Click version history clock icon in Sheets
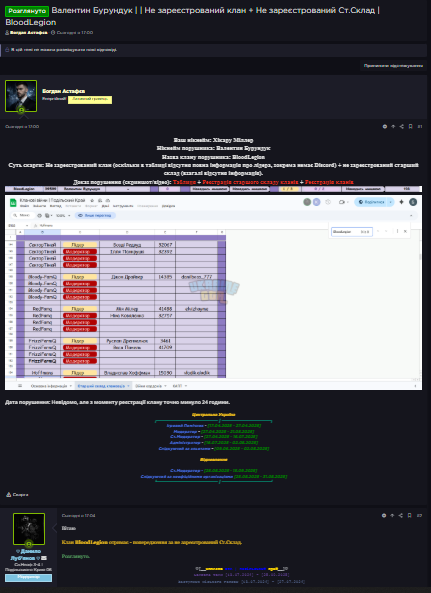 pyautogui.click(x=328, y=202)
